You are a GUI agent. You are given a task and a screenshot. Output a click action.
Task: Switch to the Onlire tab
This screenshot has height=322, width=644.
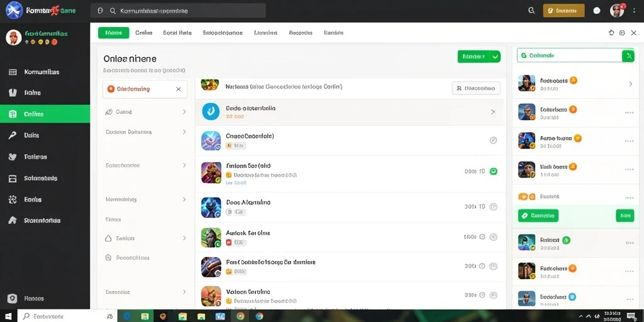pyautogui.click(x=144, y=33)
